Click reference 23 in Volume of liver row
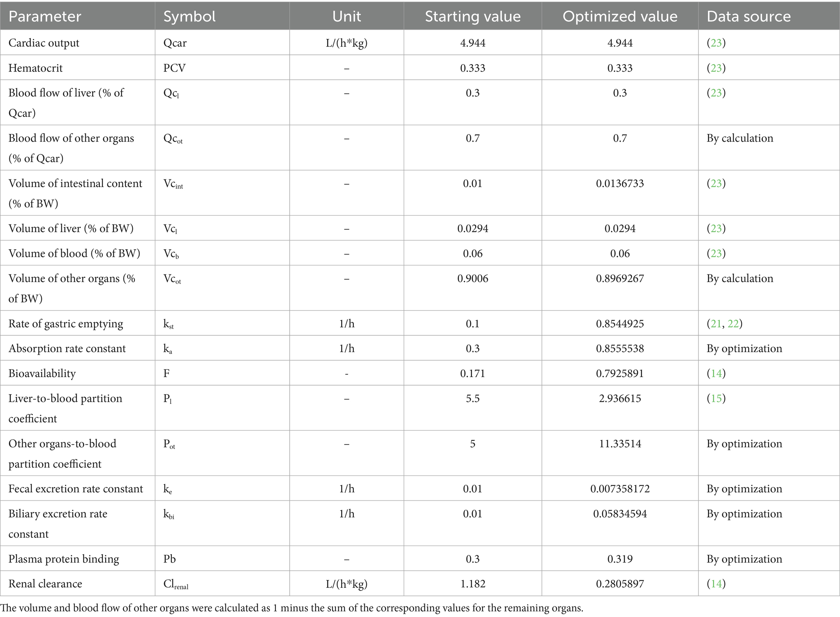The image size is (840, 617). [716, 228]
